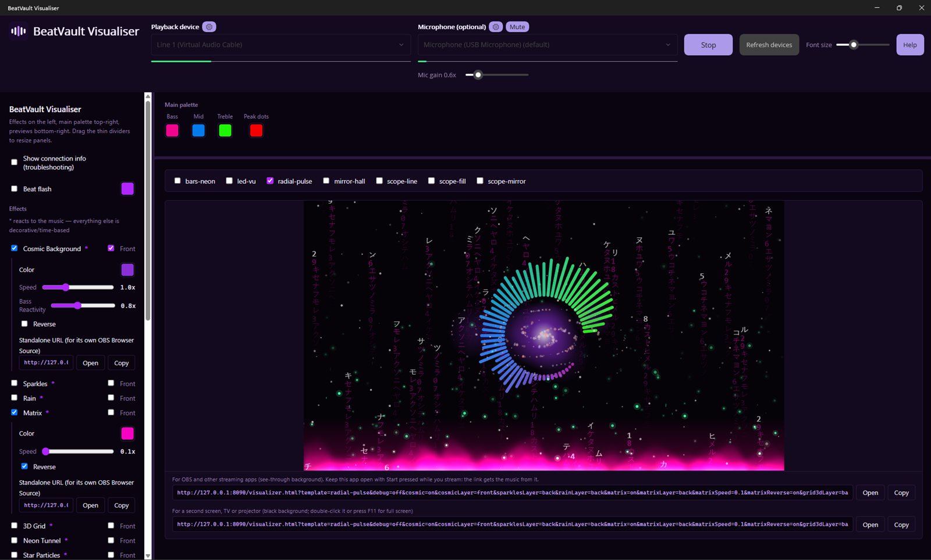Adjust Matrix Speed slider
Screen dimensions: 931x560
[x=78, y=451]
